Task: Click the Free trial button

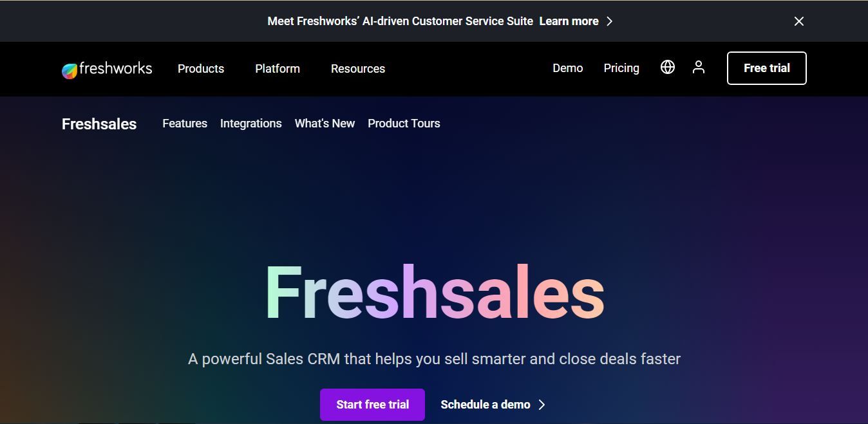Action: [x=766, y=68]
